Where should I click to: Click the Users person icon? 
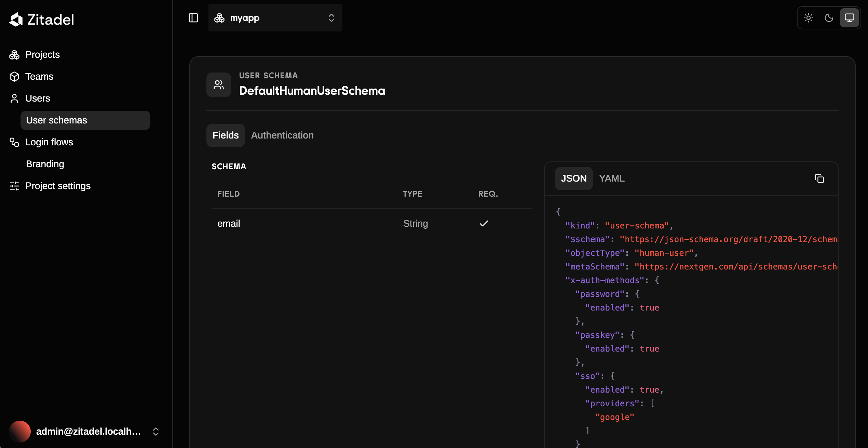pyautogui.click(x=14, y=98)
